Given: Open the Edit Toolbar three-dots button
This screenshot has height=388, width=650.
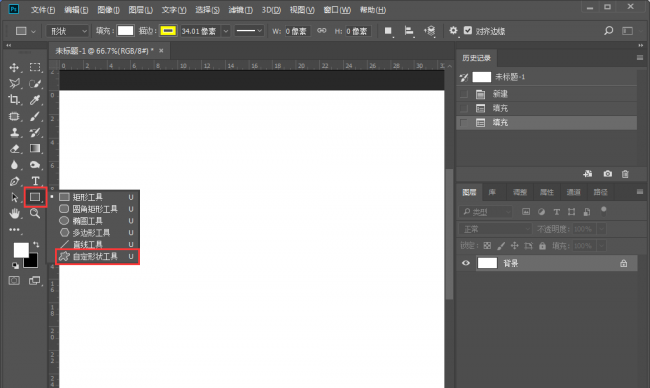Looking at the screenshot, I should click(x=14, y=230).
